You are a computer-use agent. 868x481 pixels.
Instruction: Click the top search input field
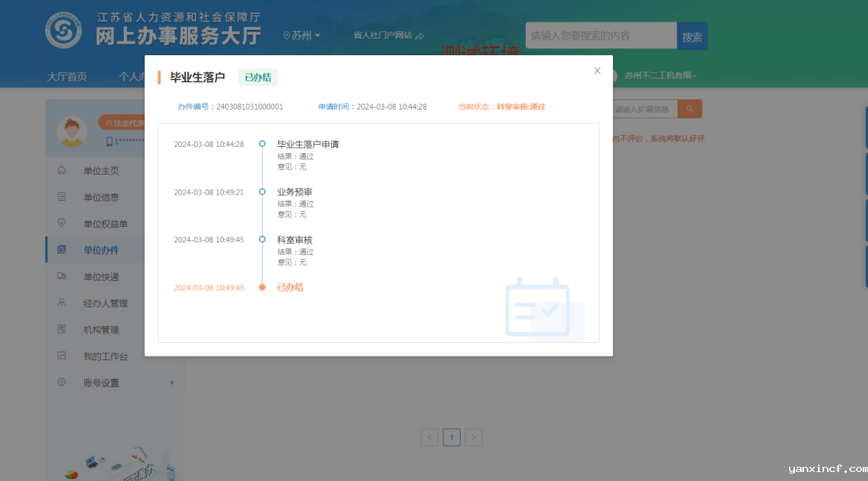point(600,36)
